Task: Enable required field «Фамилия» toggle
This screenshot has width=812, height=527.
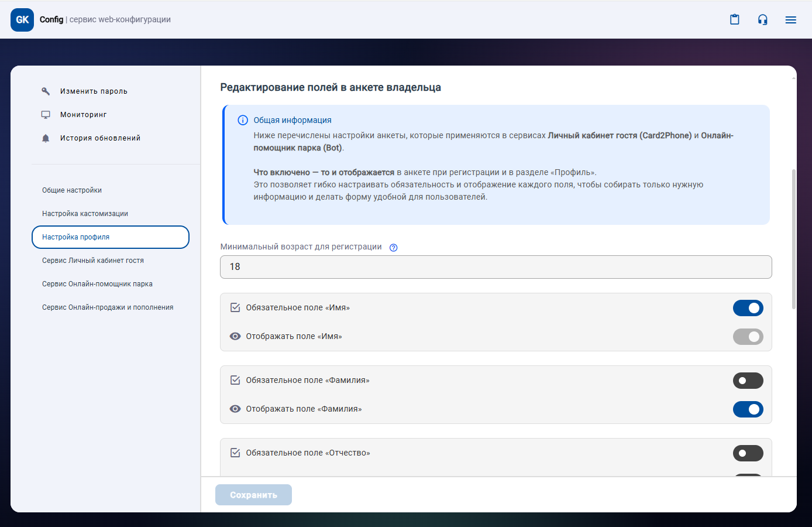Action: point(748,381)
